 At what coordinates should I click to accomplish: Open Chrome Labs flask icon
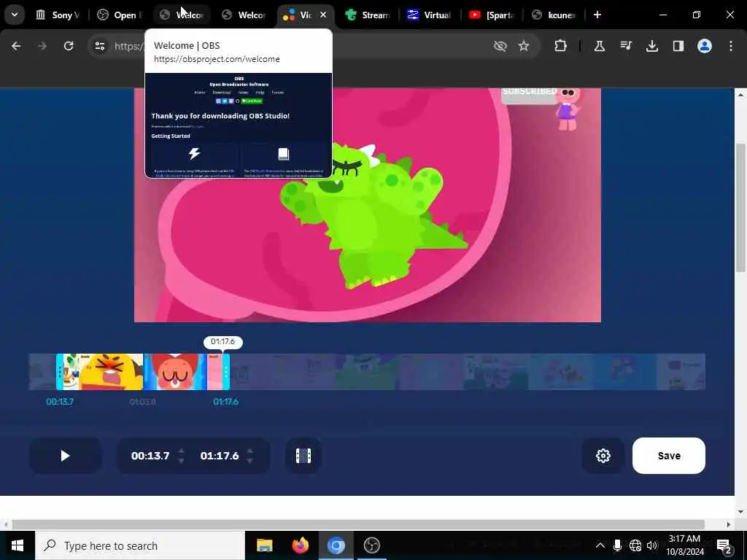point(600,46)
